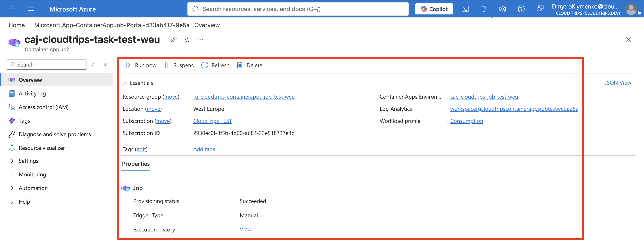Open Copilot from the top bar

point(434,9)
